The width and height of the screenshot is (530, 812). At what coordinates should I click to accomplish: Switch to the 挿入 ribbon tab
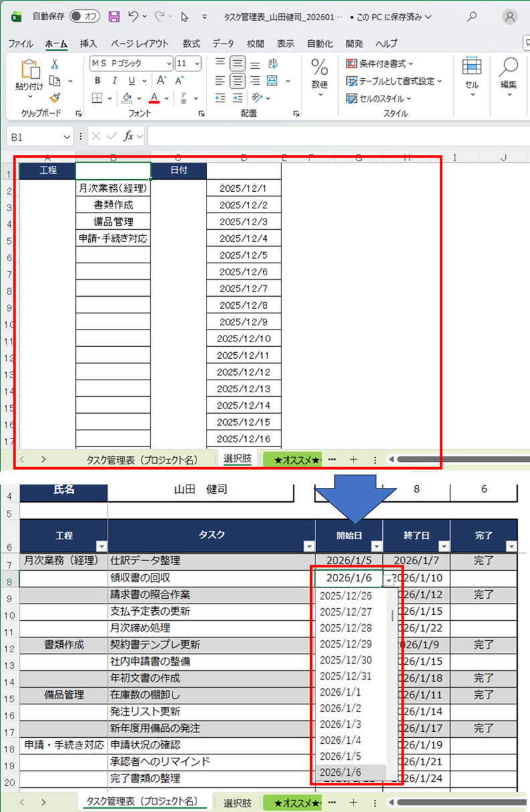pos(88,43)
